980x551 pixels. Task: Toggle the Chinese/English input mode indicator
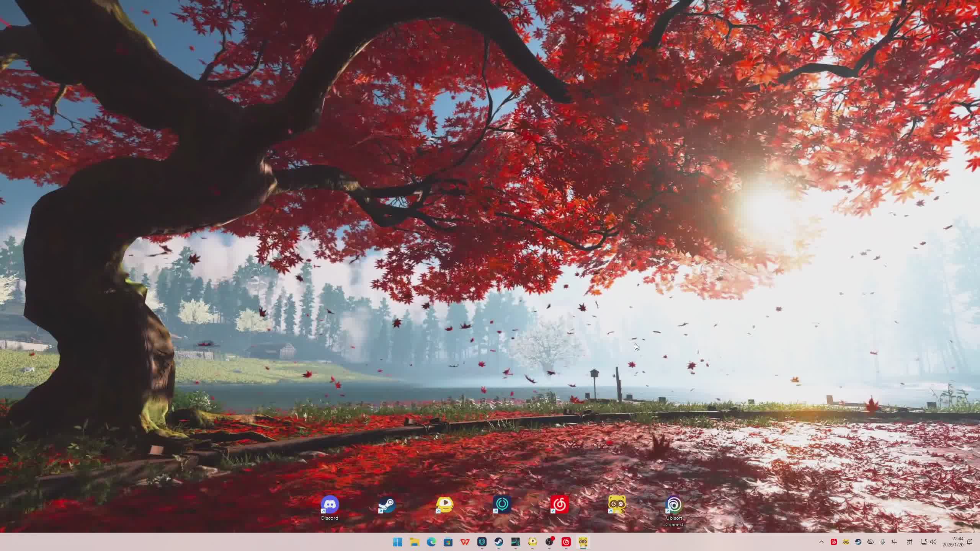895,542
